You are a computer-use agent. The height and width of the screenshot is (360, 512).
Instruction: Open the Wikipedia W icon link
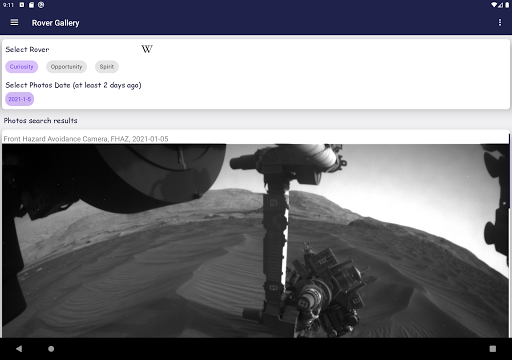tap(147, 49)
